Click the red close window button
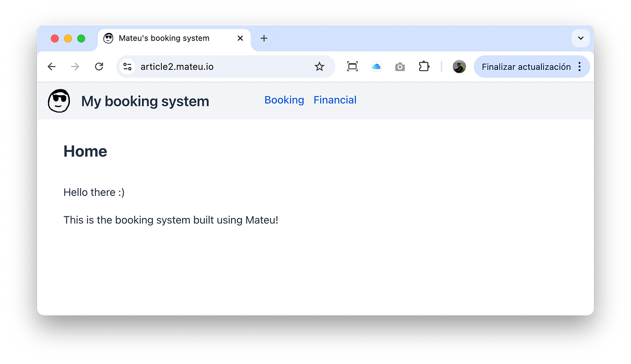631x364 pixels. pos(55,38)
